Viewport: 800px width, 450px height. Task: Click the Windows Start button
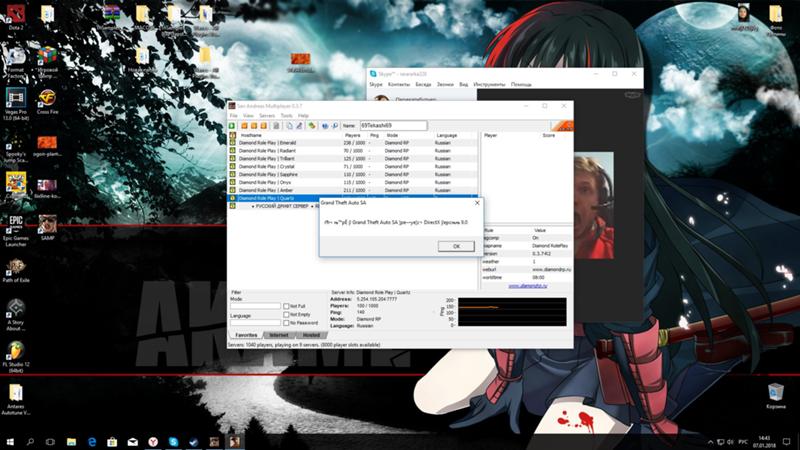coord(10,442)
